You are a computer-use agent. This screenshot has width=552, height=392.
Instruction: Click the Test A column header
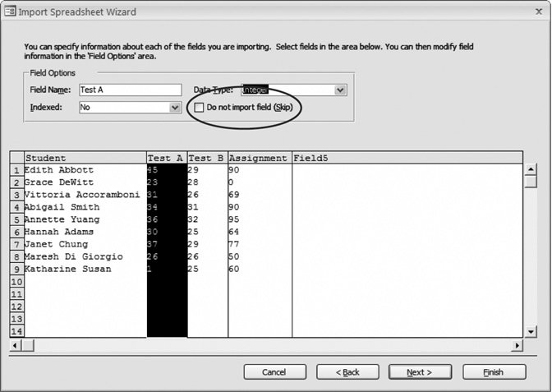(166, 158)
